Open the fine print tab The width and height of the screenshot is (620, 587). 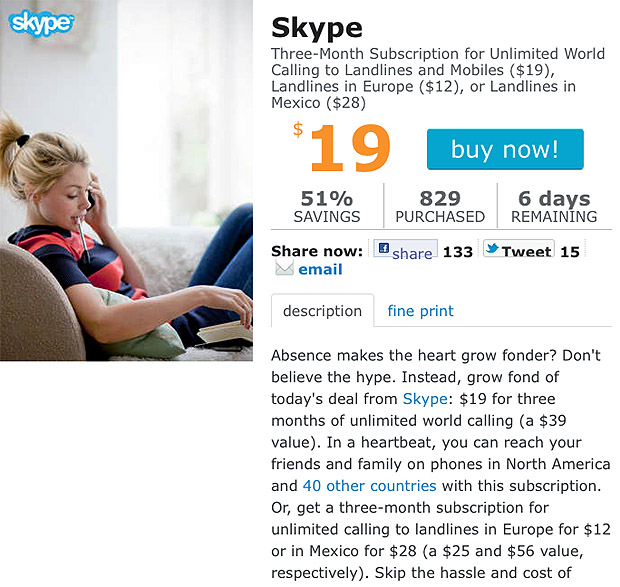(x=420, y=311)
